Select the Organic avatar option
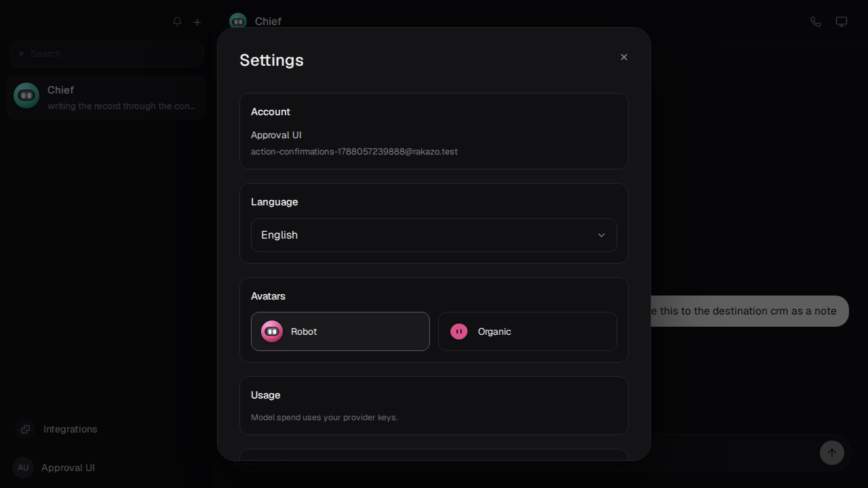 (528, 331)
